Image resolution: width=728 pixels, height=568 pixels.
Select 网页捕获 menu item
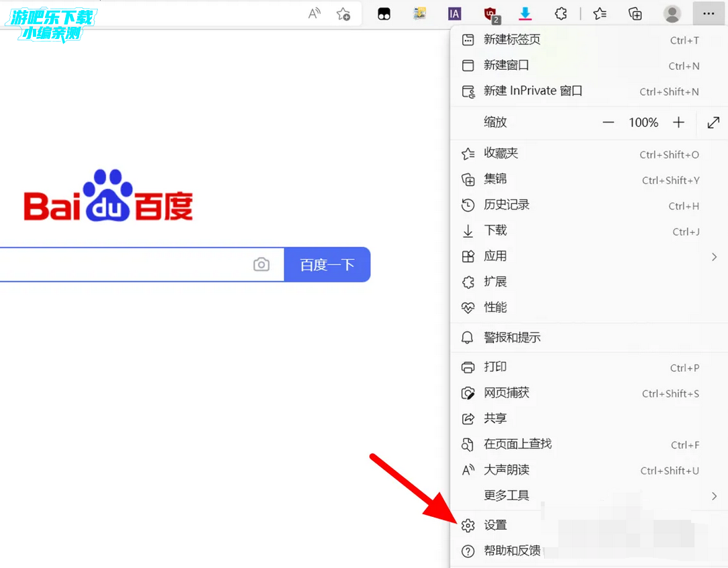588,393
